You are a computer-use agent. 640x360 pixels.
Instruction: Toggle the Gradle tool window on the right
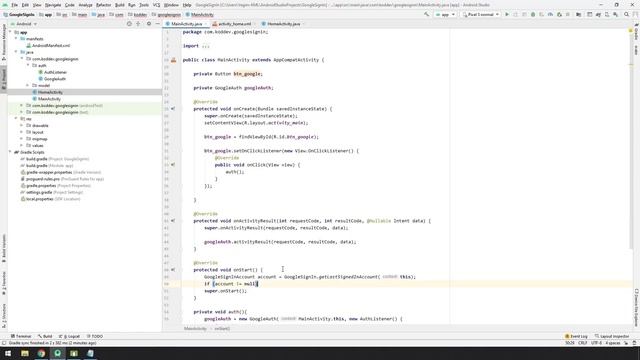tap(636, 32)
